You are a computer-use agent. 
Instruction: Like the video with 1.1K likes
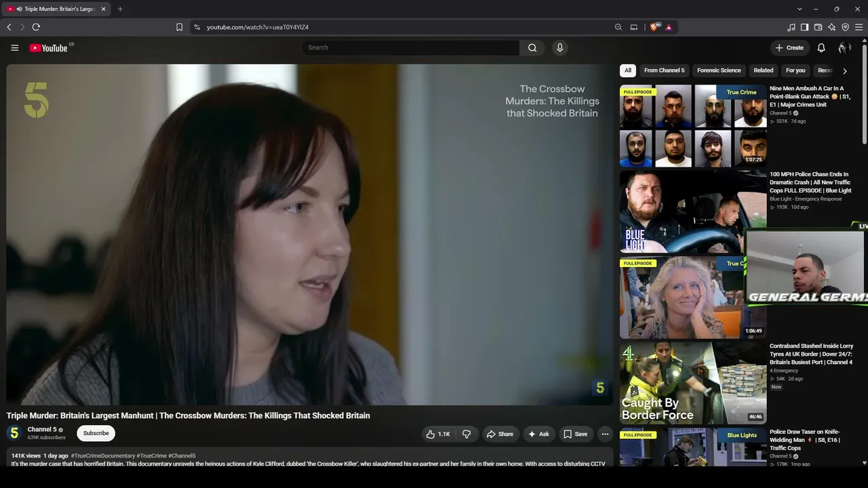click(438, 434)
